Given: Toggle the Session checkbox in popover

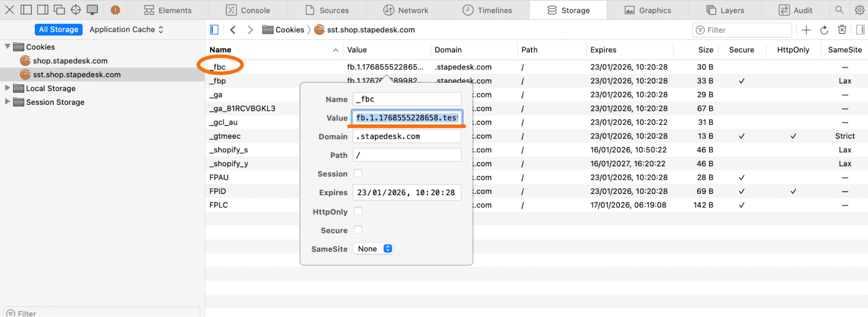Looking at the screenshot, I should [x=358, y=174].
